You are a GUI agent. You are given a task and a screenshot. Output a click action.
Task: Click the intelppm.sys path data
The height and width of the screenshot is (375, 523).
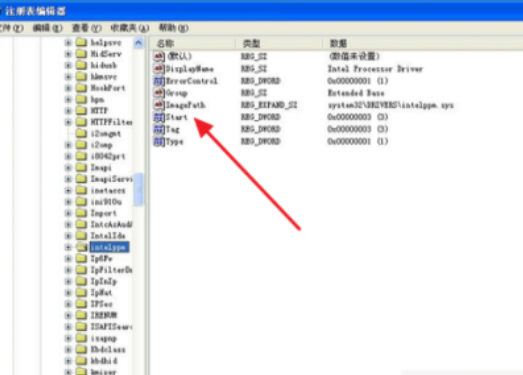click(x=391, y=105)
